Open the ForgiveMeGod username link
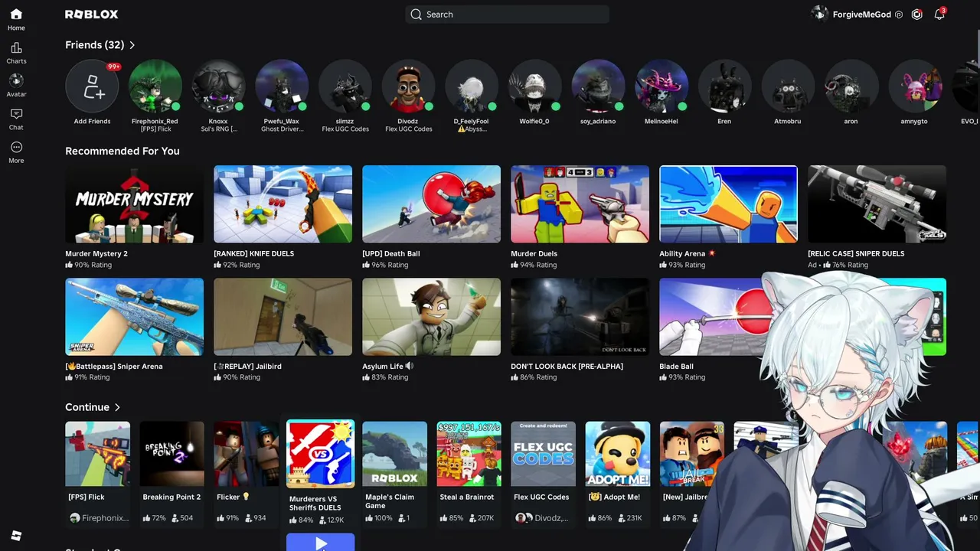Screen dimensions: 980x551 861,15
